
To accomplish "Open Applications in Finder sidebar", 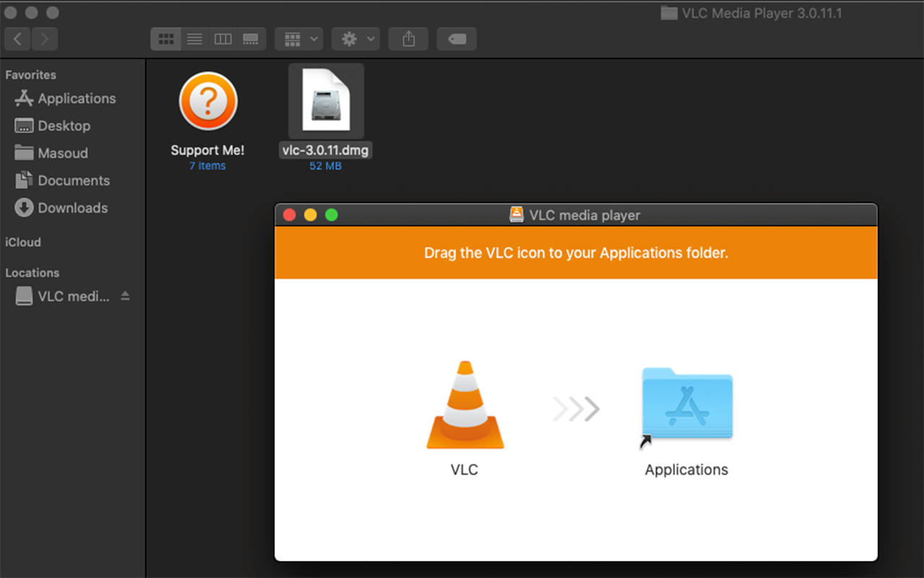I will [66, 98].
